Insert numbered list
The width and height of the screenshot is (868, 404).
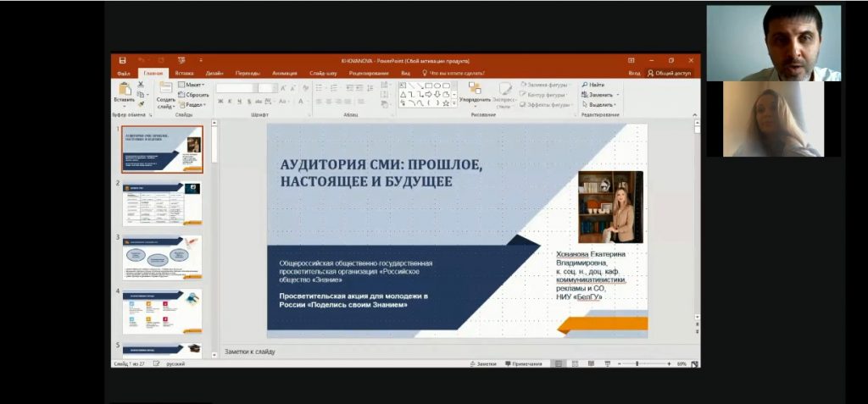point(334,88)
